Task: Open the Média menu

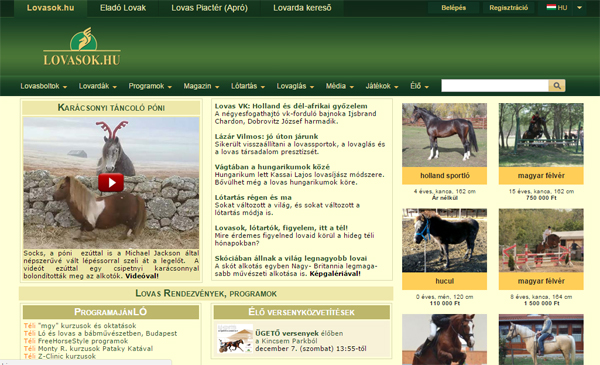Action: (x=340, y=86)
